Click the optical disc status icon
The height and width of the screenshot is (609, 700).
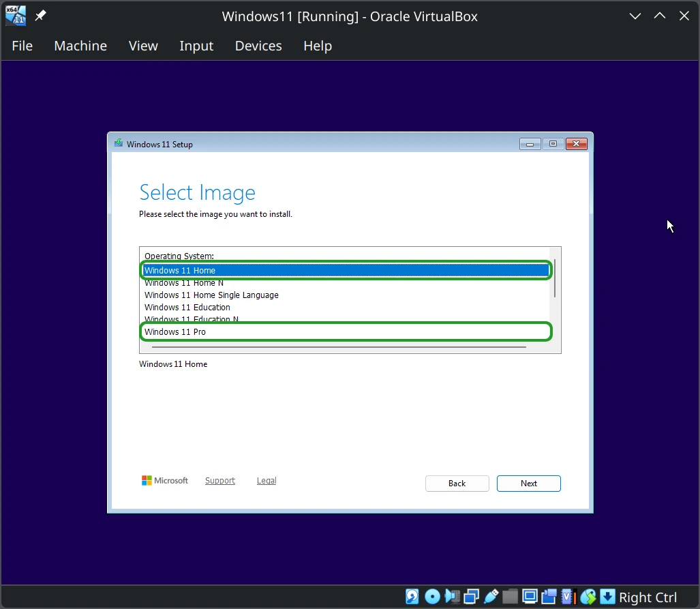(432, 597)
